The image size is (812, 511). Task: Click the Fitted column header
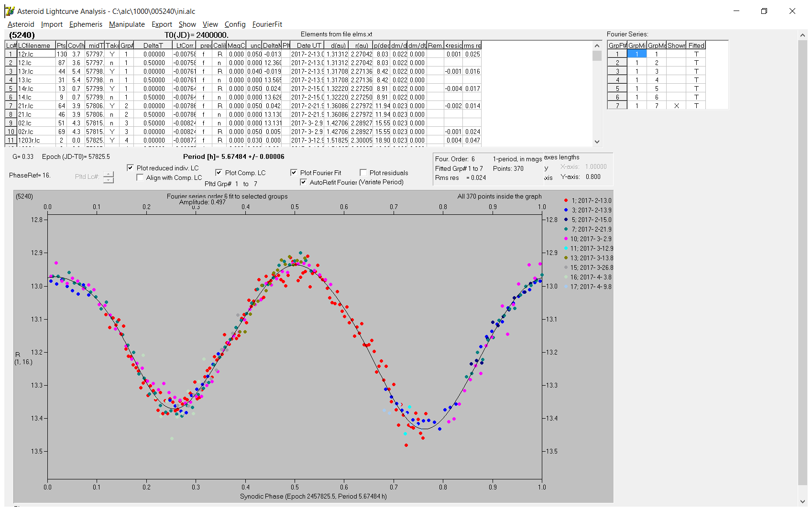[x=696, y=45]
